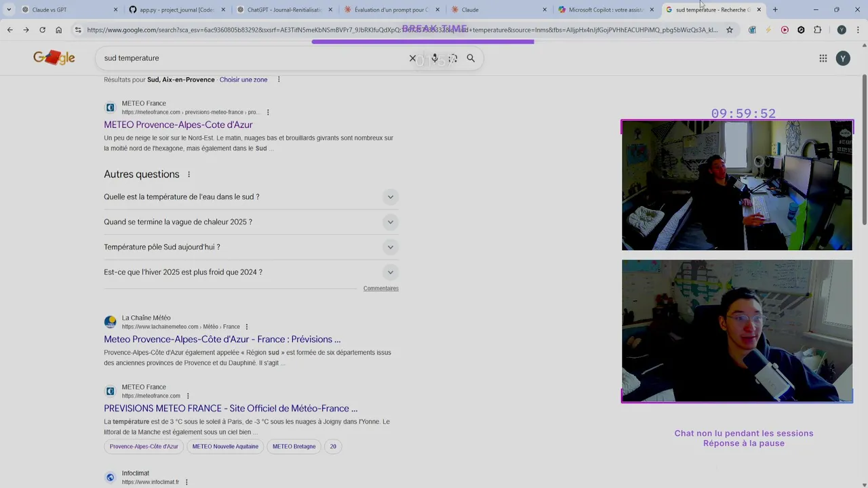This screenshot has height=488, width=868.
Task: Expand hiver 2025 plus froid question
Action: tap(251, 272)
